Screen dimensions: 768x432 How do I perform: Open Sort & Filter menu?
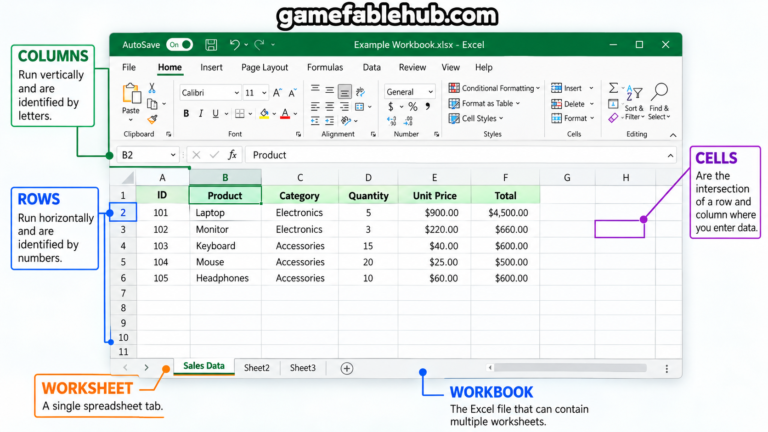[634, 103]
